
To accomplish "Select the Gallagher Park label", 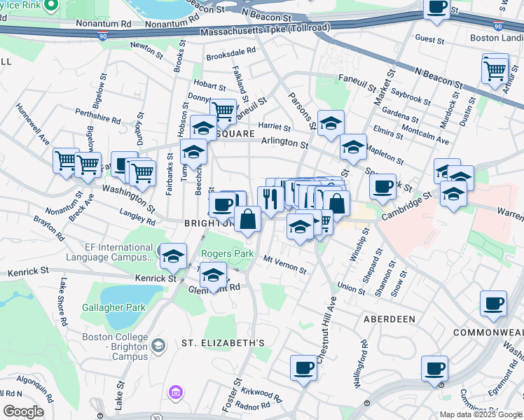I will point(114,307).
